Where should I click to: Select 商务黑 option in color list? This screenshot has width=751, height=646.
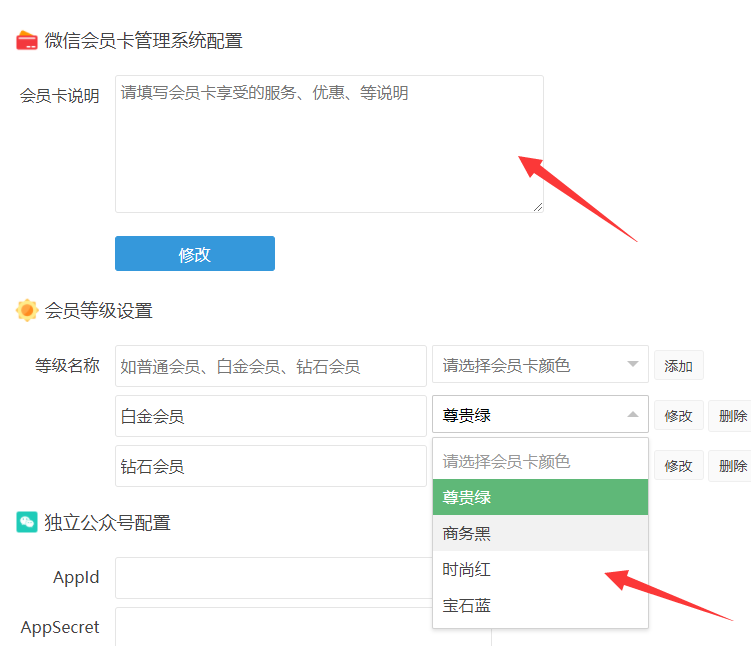point(540,533)
